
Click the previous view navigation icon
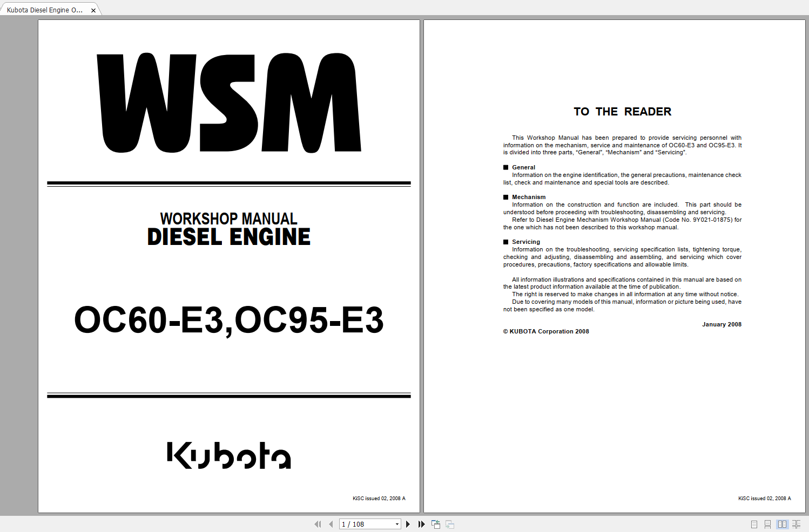coord(436,524)
